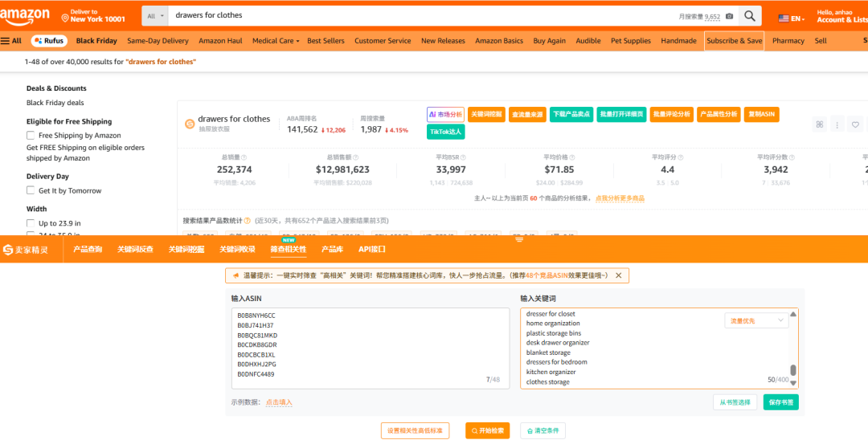Click 'dressers for bedroom' in the keyword list
This screenshot has height=440, width=868.
point(556,362)
